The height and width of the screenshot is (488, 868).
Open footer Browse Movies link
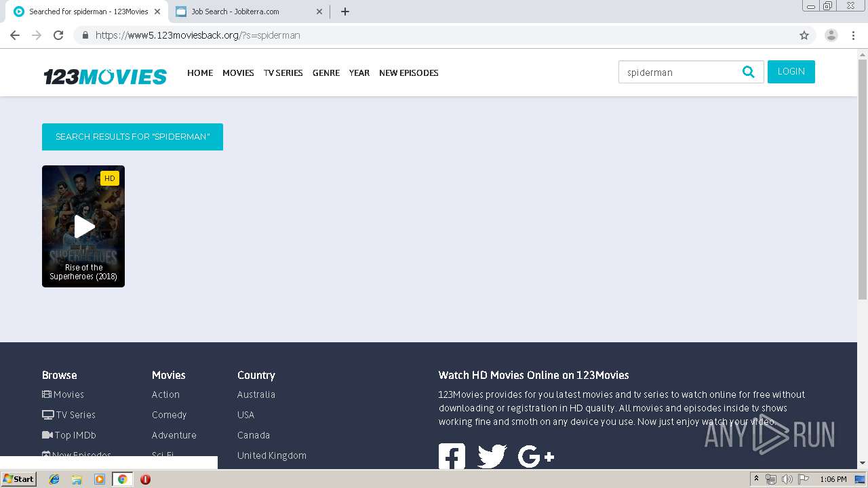[63, 394]
